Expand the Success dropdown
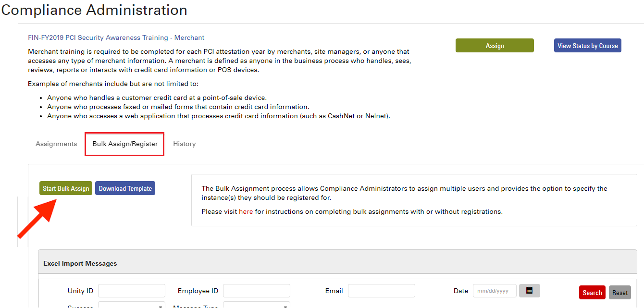 [x=131, y=306]
